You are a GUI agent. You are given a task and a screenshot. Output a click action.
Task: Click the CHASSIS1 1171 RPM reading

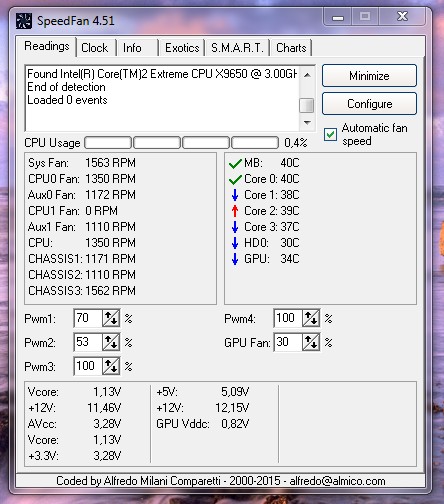coord(82,259)
